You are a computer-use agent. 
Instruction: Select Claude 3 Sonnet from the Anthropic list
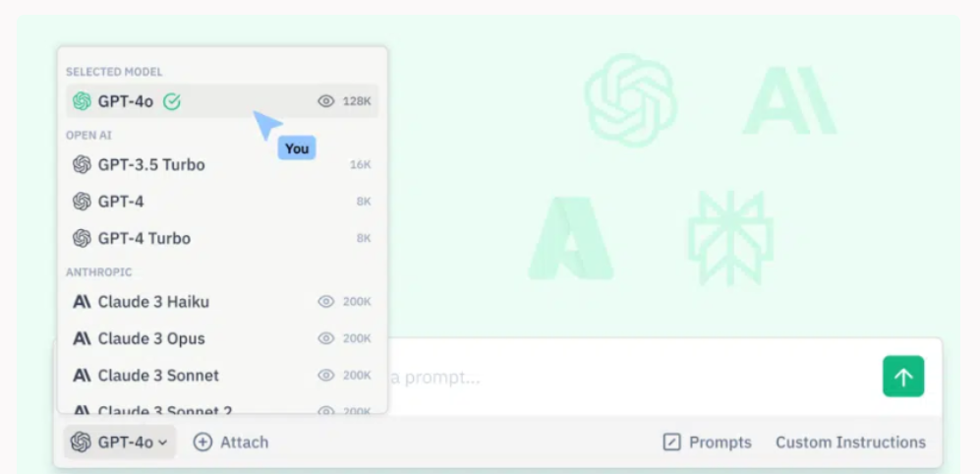click(222, 376)
